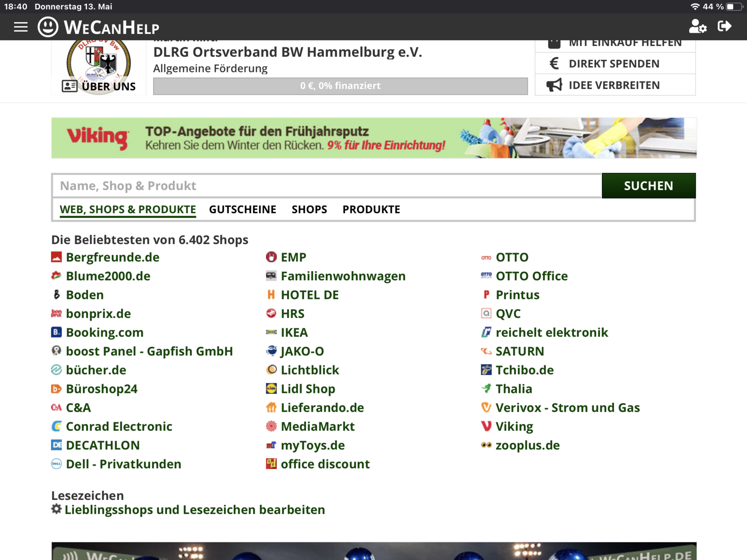
Task: Open the QVC shop link
Action: point(508,314)
